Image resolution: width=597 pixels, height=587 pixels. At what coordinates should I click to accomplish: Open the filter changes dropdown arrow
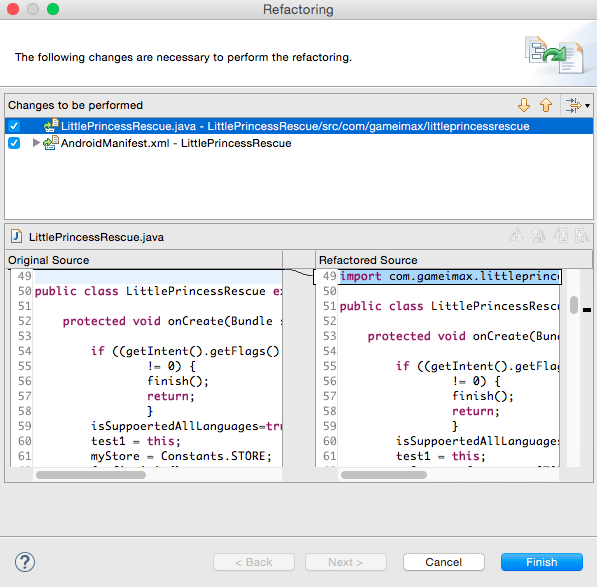pyautogui.click(x=587, y=106)
